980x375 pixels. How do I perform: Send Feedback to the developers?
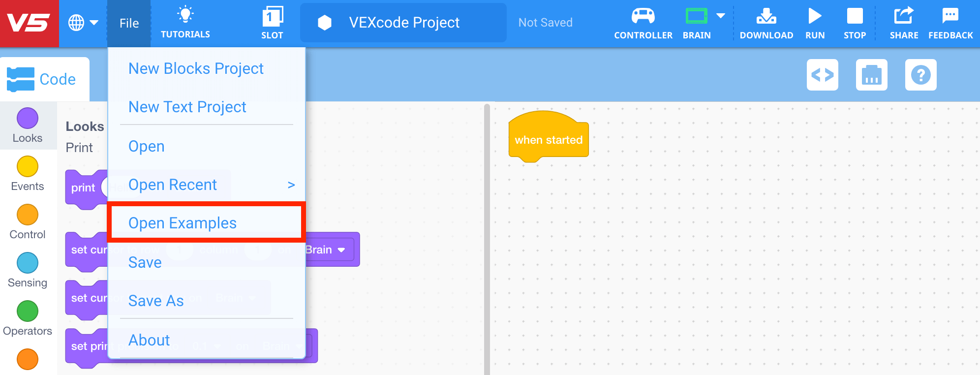pos(950,22)
